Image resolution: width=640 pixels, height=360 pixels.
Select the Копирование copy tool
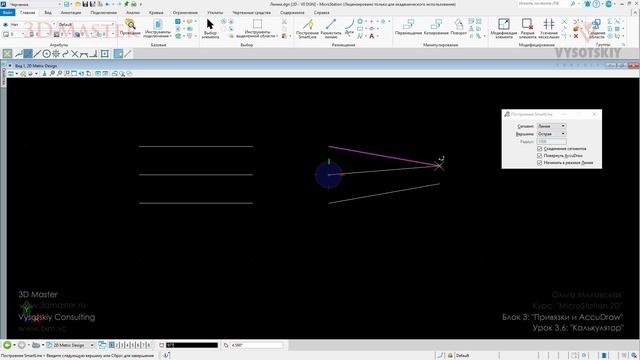[x=436, y=27]
